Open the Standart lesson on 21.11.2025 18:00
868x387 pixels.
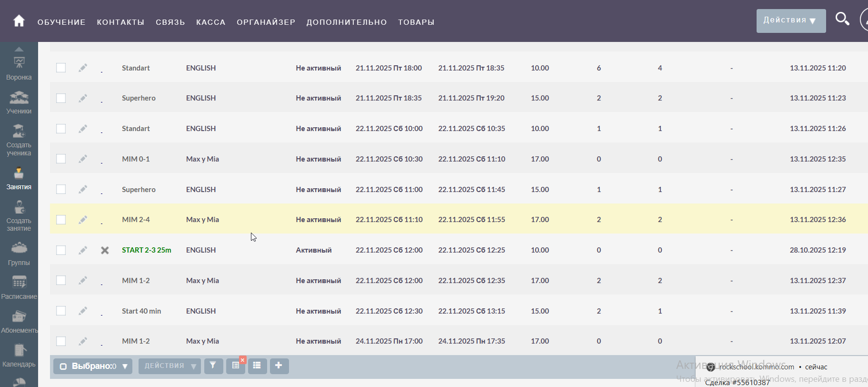(136, 68)
